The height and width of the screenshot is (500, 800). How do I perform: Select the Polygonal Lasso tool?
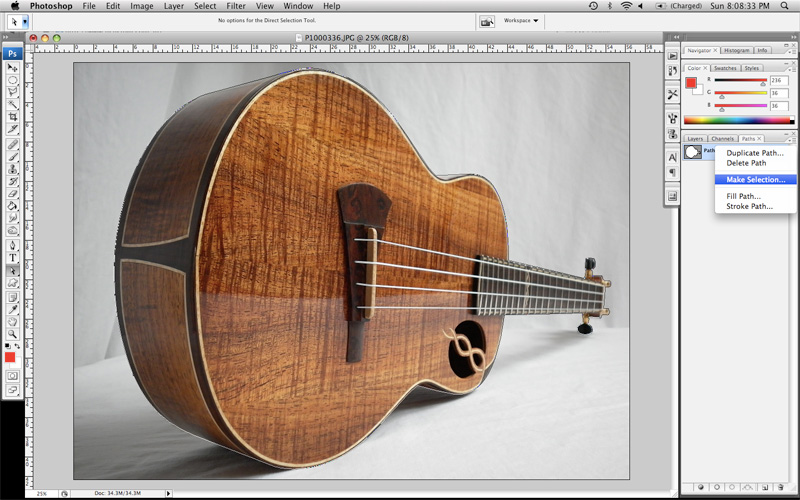pos(13,92)
